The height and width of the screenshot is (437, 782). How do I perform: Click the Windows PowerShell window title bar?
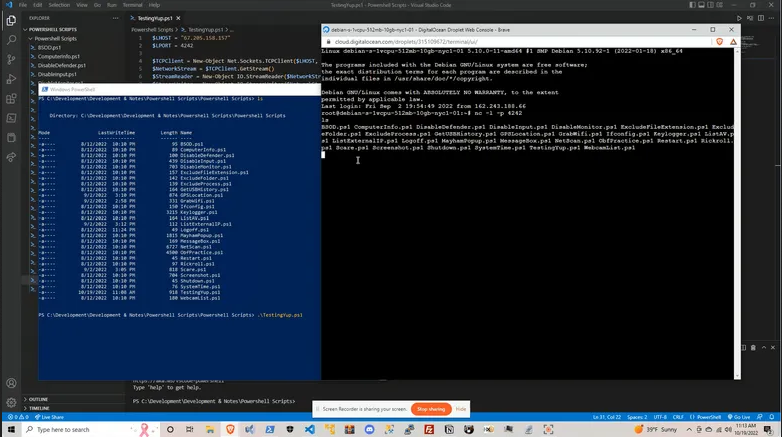click(180, 89)
